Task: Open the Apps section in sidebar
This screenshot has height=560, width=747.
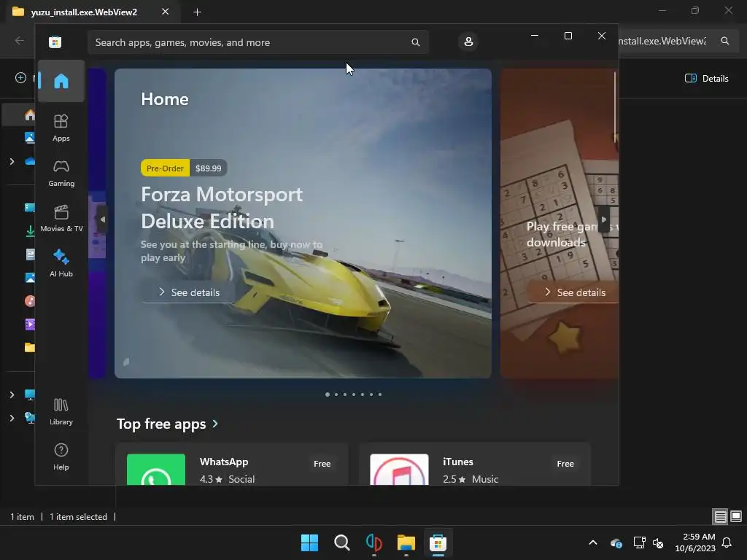Action: (x=61, y=128)
